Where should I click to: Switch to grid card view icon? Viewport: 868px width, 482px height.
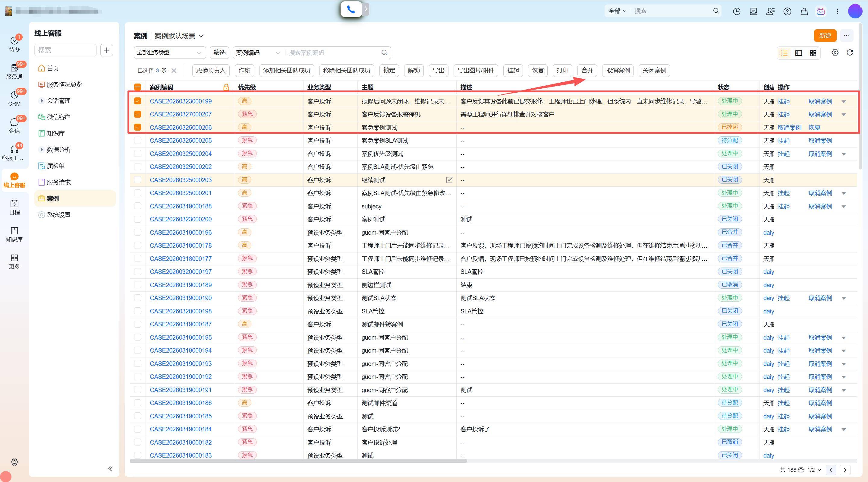tap(813, 53)
